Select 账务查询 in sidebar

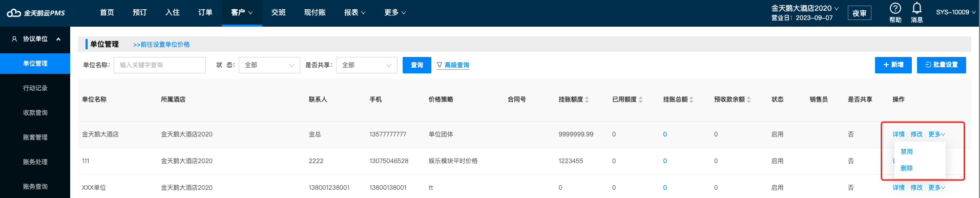click(35, 187)
